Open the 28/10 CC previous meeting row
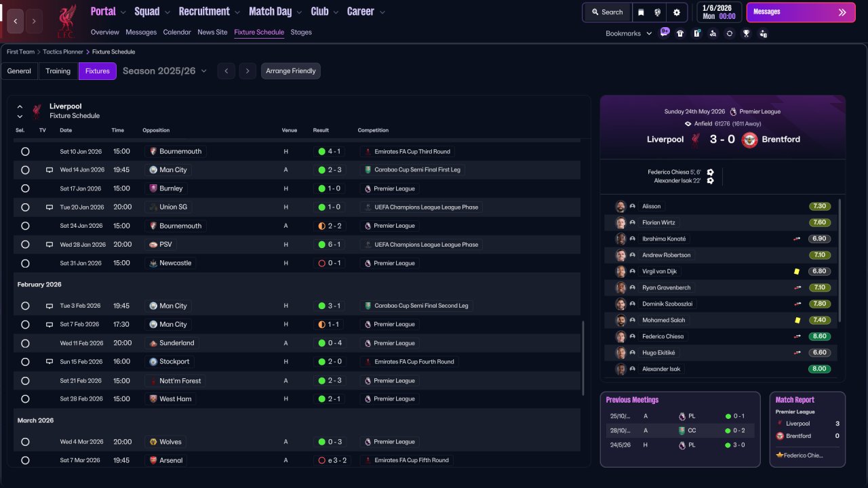This screenshot has height=488, width=868. (679, 430)
